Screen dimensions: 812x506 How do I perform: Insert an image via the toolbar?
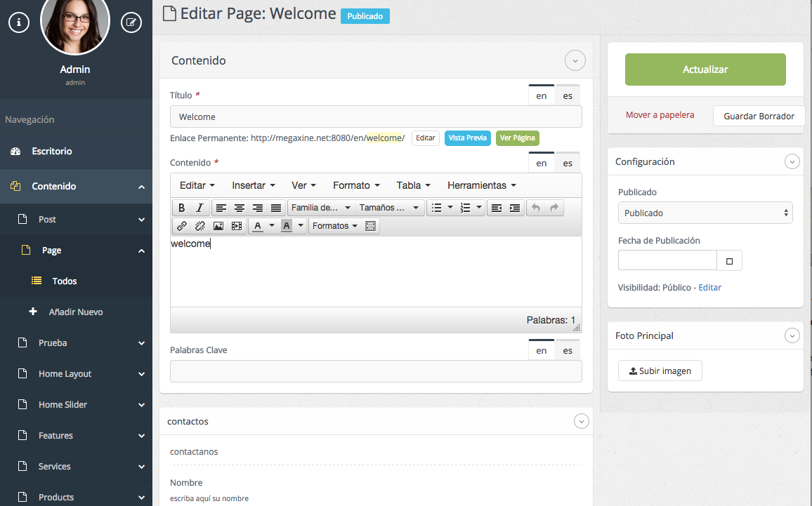tap(218, 226)
